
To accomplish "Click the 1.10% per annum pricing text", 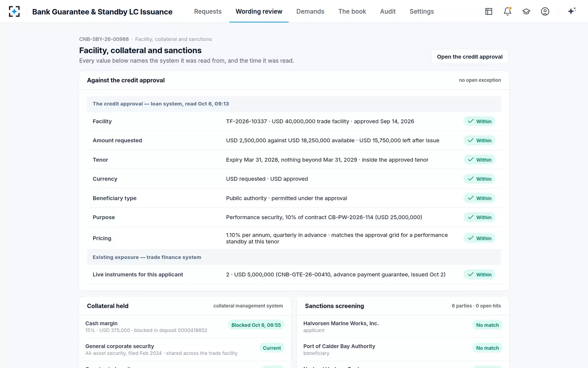I will click(x=337, y=238).
